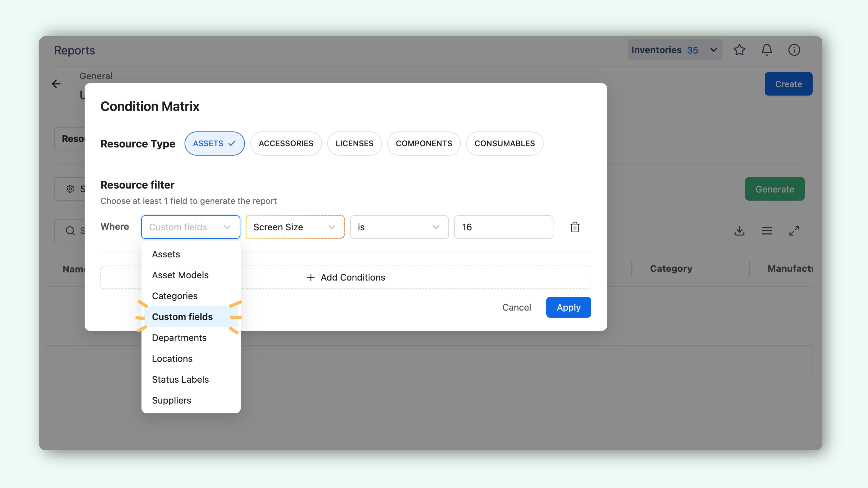Deselect the ASSETS resource type chip
Image resolution: width=868 pixels, height=488 pixels.
pos(214,143)
